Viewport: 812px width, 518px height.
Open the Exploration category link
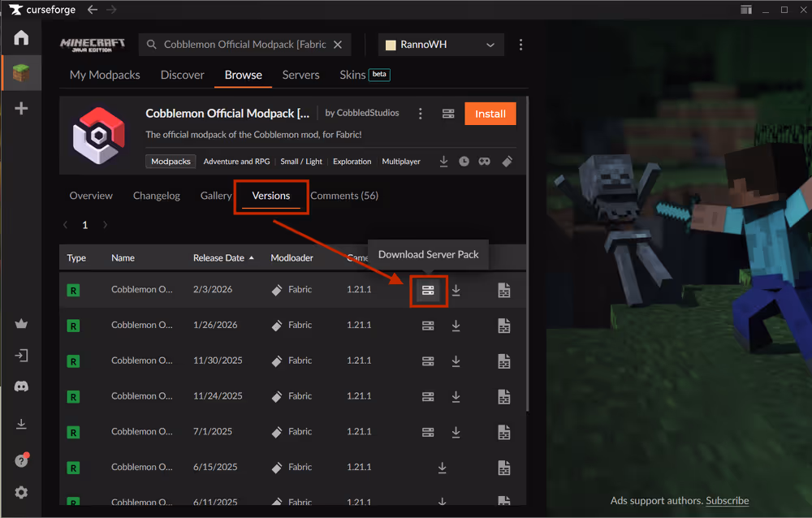(352, 162)
